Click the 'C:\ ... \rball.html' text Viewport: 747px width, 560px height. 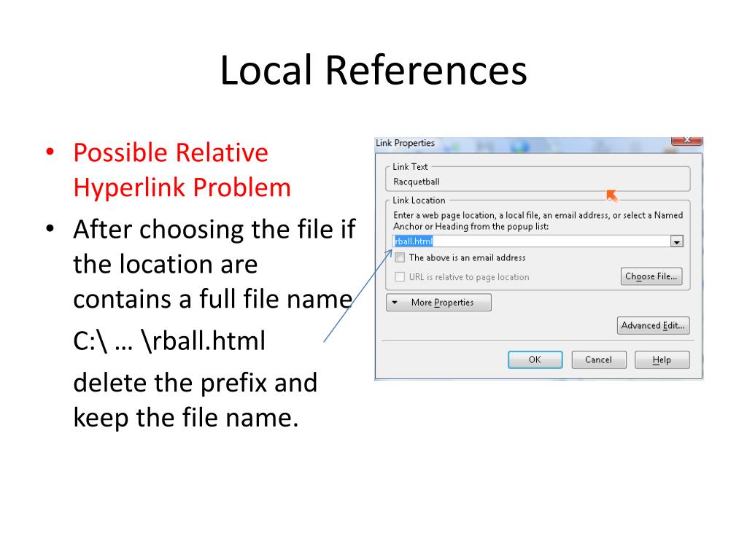169,341
